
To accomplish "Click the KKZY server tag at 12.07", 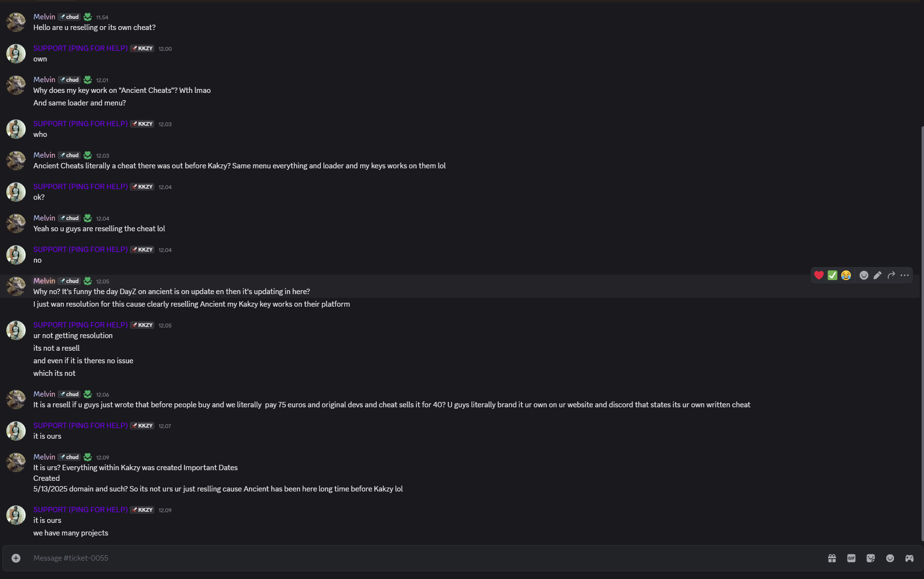I will tap(142, 426).
